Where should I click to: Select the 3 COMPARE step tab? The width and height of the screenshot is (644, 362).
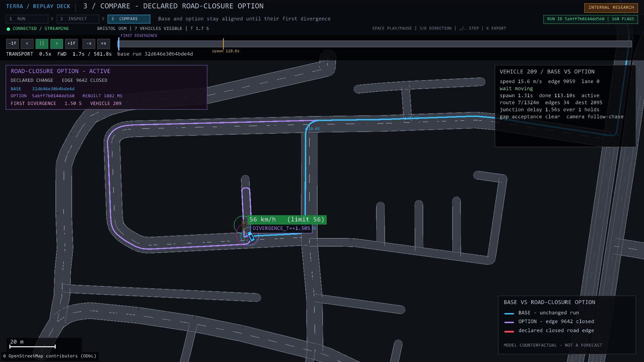coord(129,19)
